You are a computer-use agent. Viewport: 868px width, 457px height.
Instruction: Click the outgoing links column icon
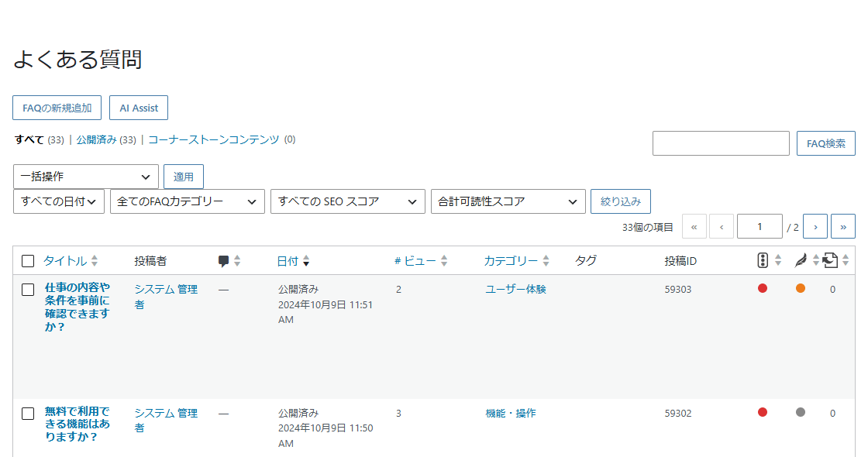click(x=830, y=260)
